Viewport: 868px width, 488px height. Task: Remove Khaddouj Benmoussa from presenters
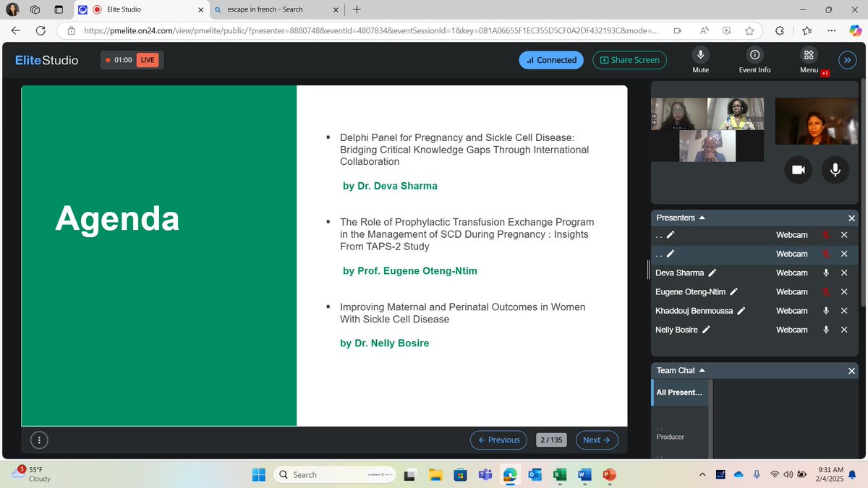(x=843, y=311)
